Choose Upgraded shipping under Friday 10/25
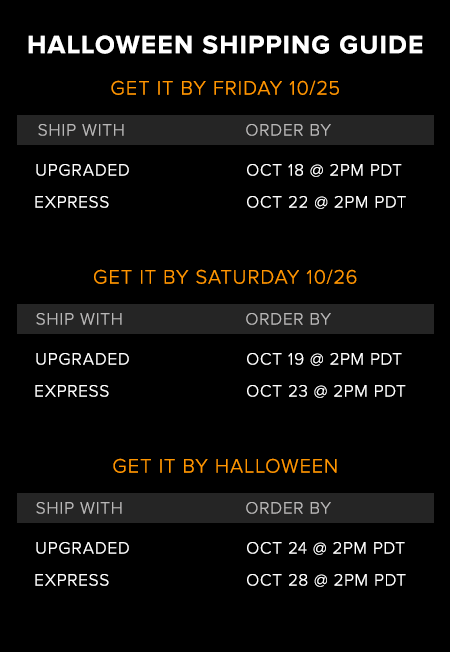450x652 pixels. coord(82,170)
